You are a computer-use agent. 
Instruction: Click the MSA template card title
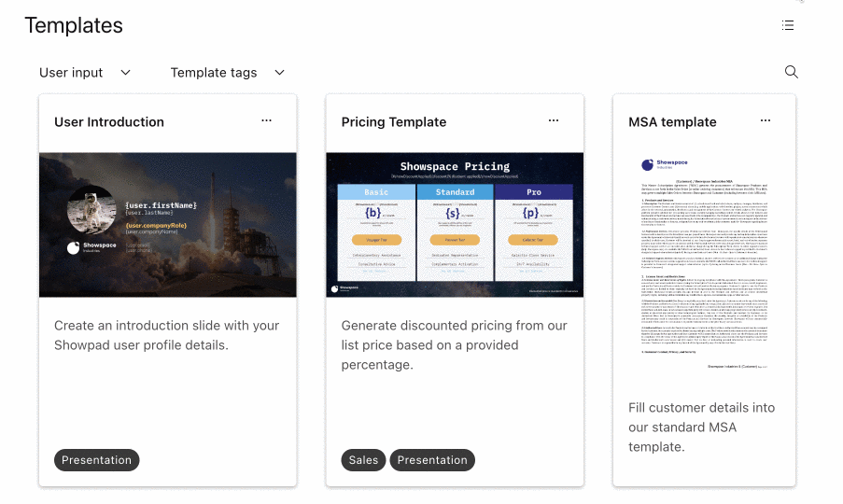pos(672,122)
